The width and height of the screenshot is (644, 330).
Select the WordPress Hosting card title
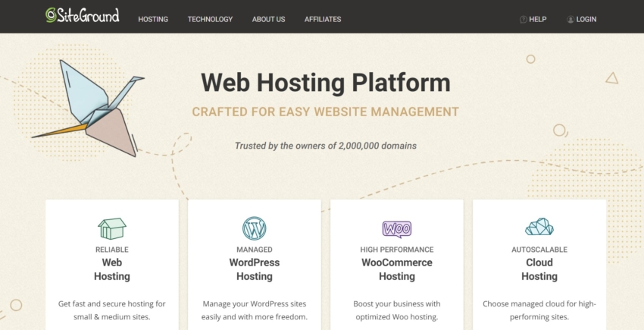[x=255, y=269]
